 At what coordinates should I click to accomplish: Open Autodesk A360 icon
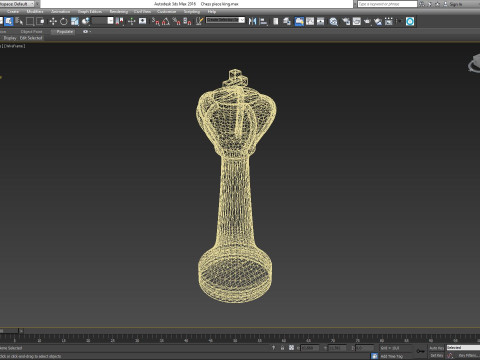[410, 21]
